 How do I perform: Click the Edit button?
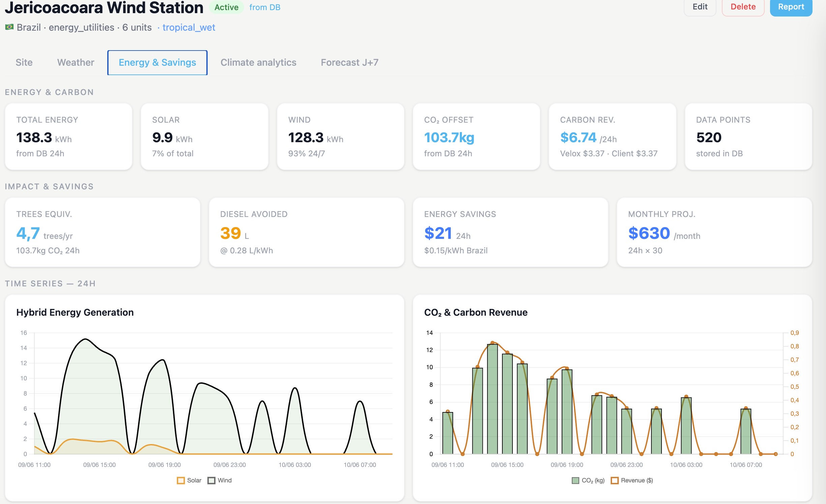point(700,7)
